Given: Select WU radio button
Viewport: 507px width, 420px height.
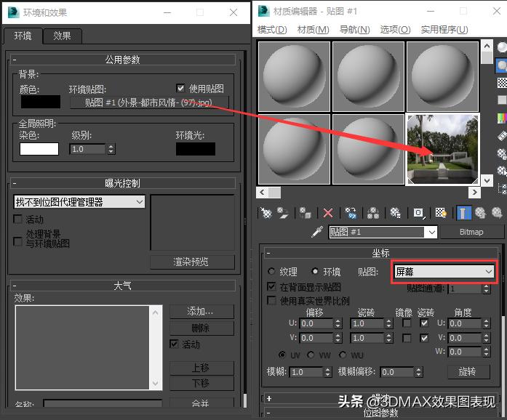Looking at the screenshot, I should [x=343, y=355].
